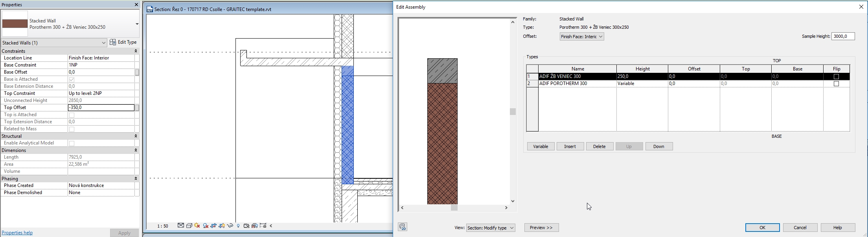Click the view bar collapse arrow
Image resolution: width=868 pixels, height=237 pixels.
pyautogui.click(x=271, y=226)
